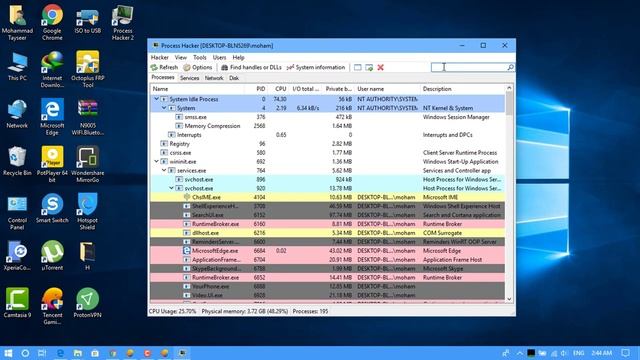
Task: Select the Interrupts row
Action: (327, 135)
